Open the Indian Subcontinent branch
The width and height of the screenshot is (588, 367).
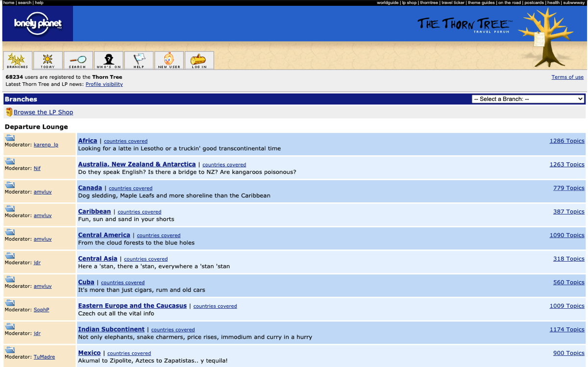[x=111, y=329]
